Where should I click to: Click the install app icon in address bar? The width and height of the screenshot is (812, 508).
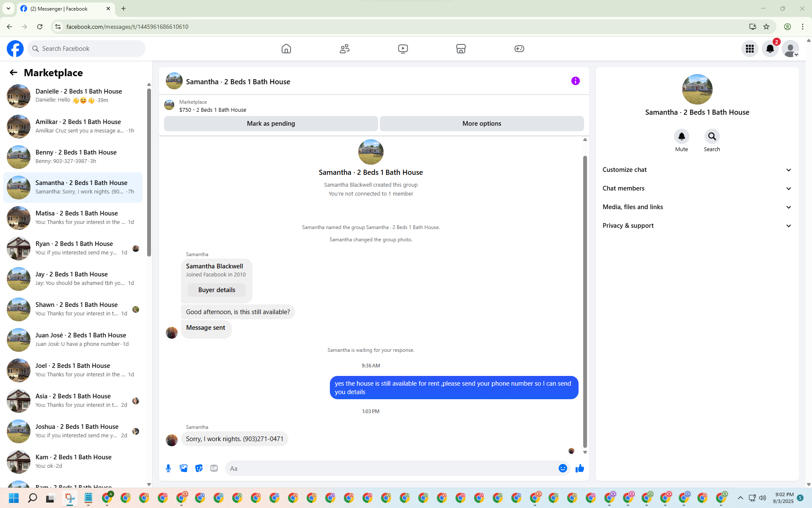coord(753,27)
